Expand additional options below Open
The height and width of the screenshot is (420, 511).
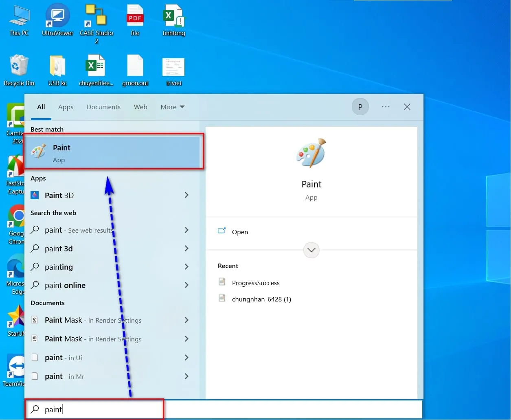point(311,250)
